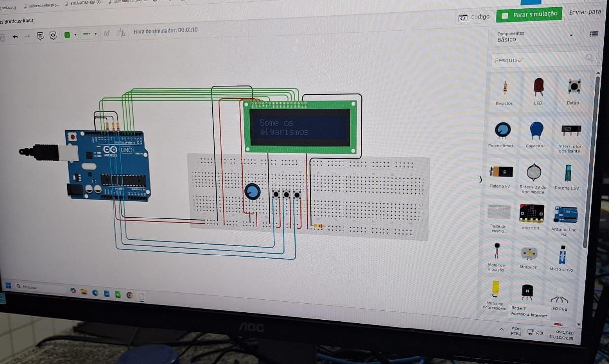
Task: Select the Resistor component
Action: click(x=504, y=89)
